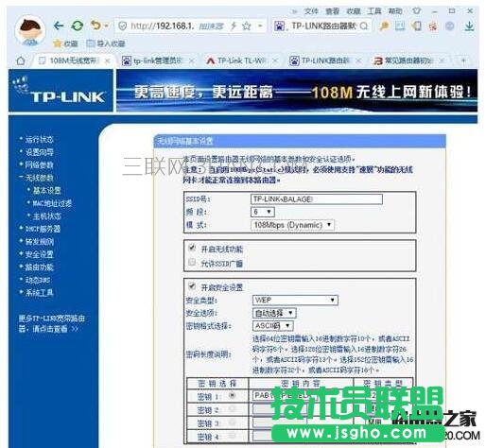486x448 pixels.
Task: Click the magnifier search icon
Action: pyautogui.click(x=364, y=26)
